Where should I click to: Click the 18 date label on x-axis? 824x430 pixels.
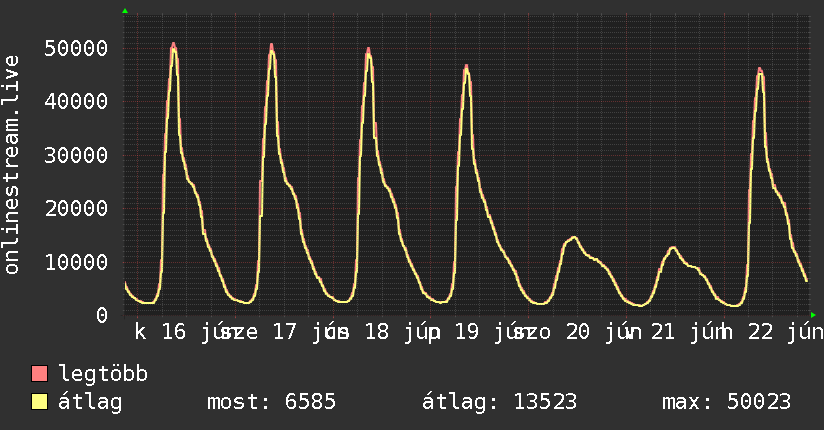pos(376,332)
